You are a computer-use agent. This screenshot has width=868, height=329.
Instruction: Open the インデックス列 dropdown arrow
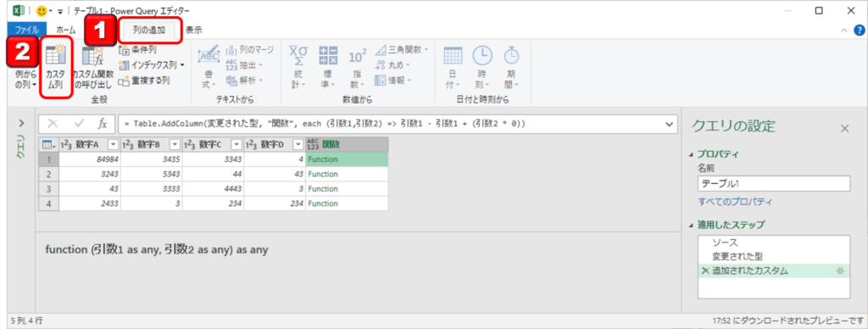coord(182,65)
